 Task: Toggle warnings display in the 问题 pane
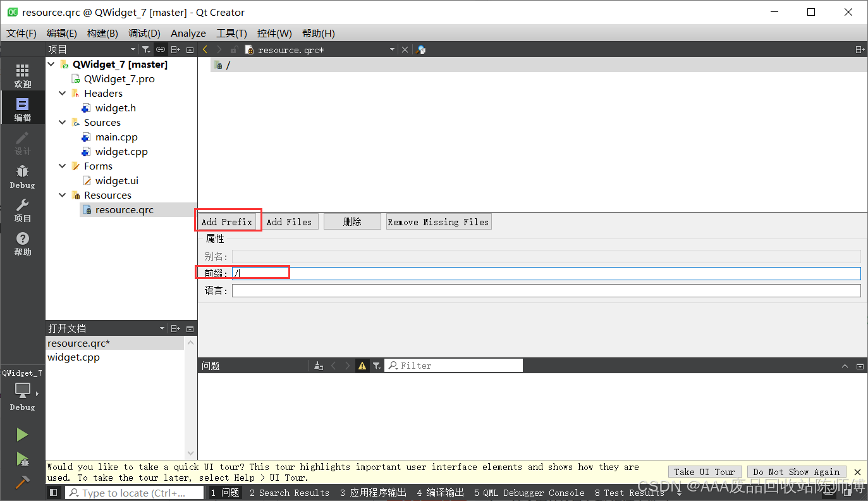pyautogui.click(x=362, y=366)
